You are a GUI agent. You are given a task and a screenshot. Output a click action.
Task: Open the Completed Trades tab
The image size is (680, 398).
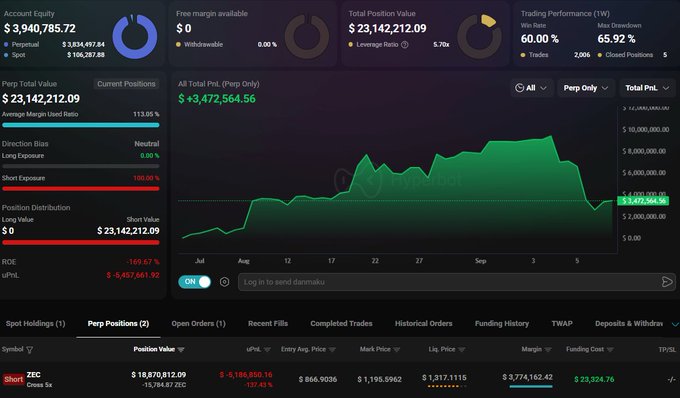pos(341,323)
